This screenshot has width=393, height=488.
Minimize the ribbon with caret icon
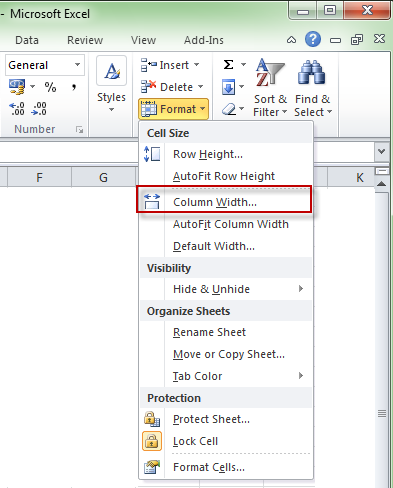pos(291,40)
